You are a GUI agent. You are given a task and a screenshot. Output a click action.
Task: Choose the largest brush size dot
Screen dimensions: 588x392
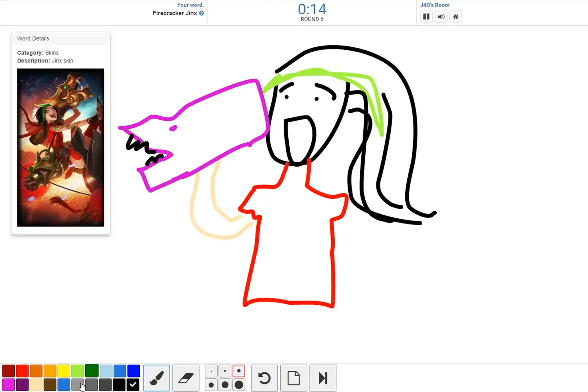(239, 385)
